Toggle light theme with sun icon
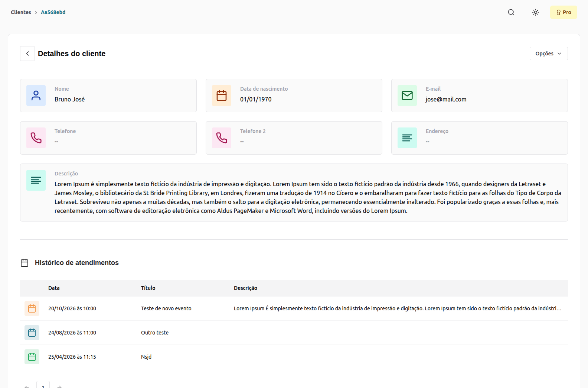588x388 pixels. pos(536,12)
